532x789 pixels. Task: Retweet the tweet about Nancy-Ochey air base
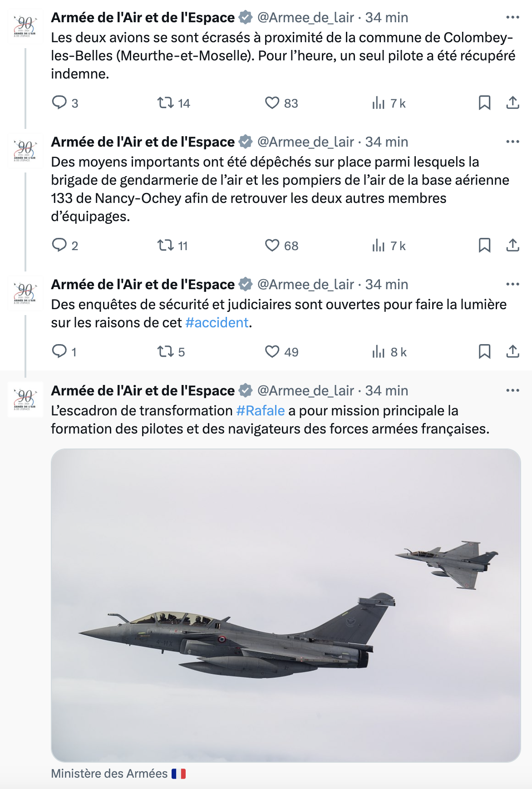[166, 246]
